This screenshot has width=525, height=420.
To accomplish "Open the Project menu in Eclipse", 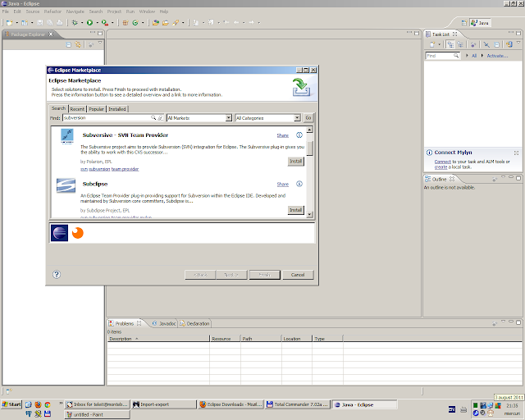I will [x=114, y=11].
